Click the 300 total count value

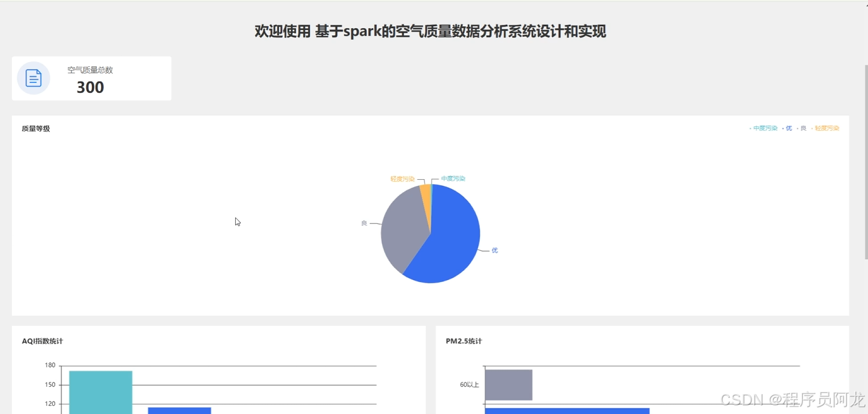coord(90,87)
